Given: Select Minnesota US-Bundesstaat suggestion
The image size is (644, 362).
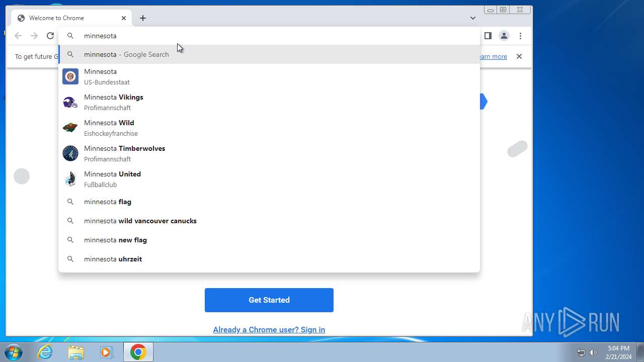Looking at the screenshot, I should tap(269, 76).
